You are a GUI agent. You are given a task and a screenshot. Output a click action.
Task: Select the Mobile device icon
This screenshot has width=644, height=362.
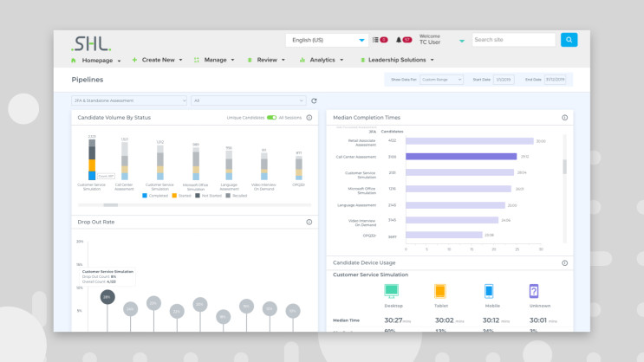[x=488, y=292]
